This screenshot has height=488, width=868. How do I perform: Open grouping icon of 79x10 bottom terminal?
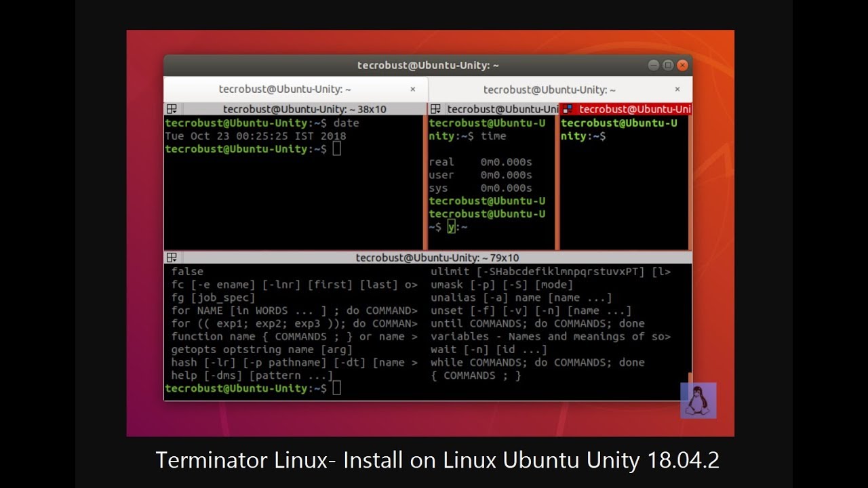point(172,258)
